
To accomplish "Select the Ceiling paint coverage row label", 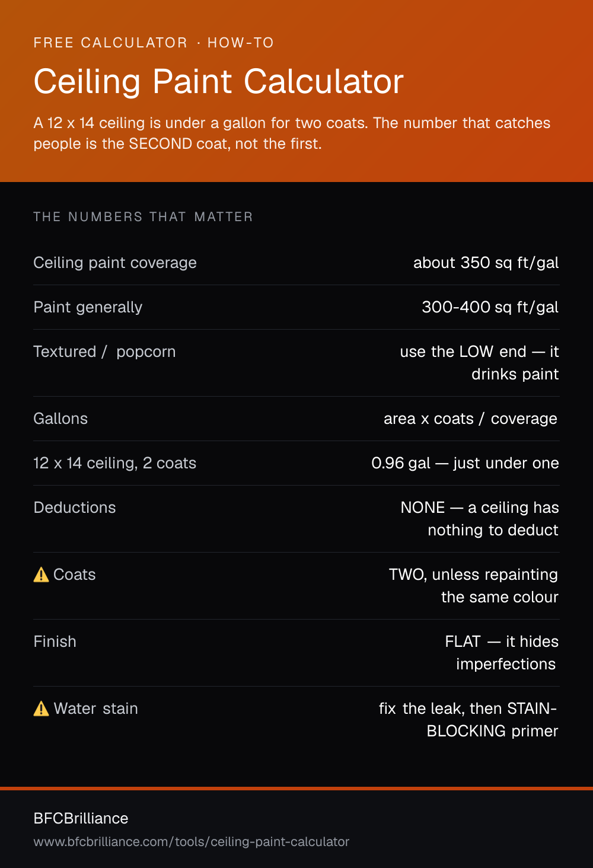I will (115, 263).
